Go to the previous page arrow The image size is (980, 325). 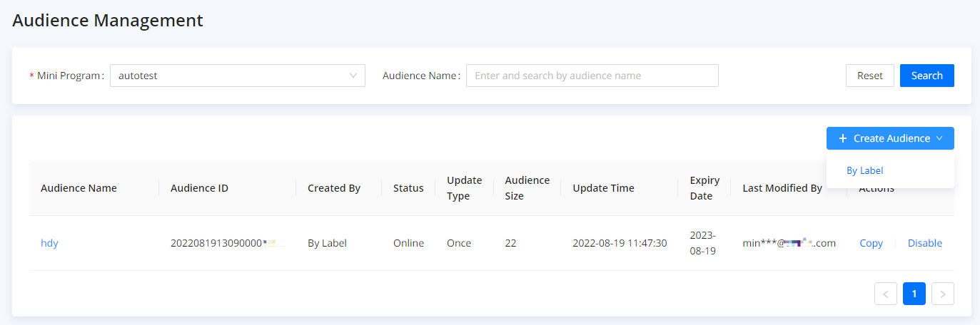(886, 294)
